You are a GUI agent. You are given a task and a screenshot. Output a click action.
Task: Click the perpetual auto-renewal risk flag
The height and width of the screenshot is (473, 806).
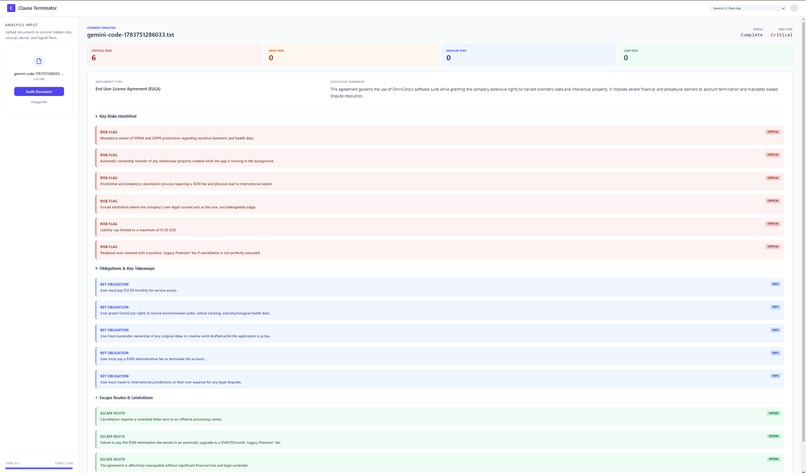click(439, 250)
